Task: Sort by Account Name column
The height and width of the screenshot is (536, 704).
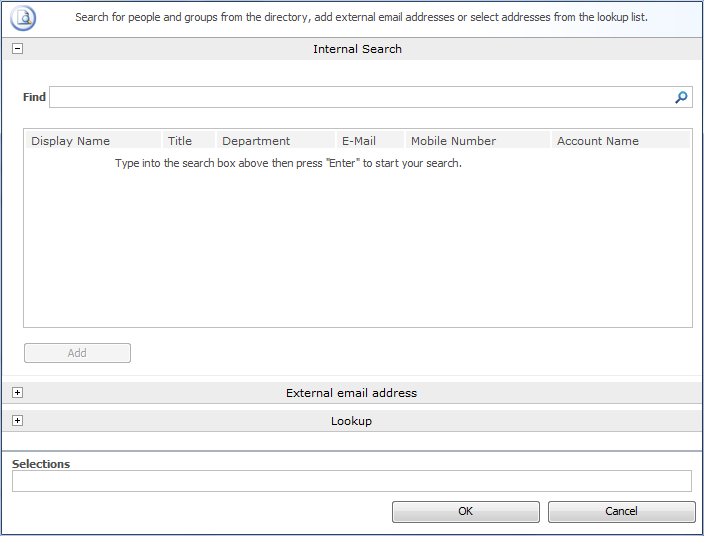Action: pyautogui.click(x=598, y=141)
